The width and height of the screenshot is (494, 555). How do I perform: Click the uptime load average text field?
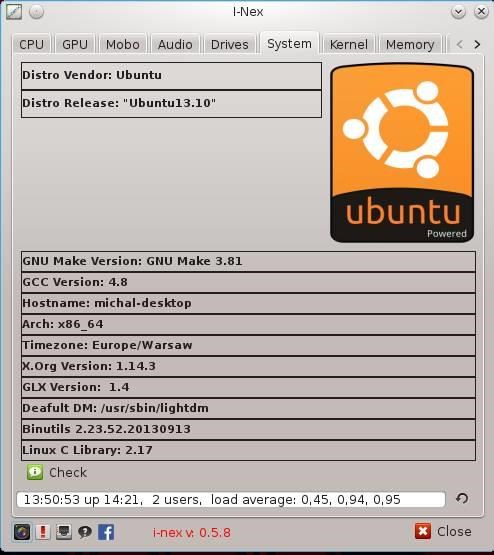click(x=231, y=499)
